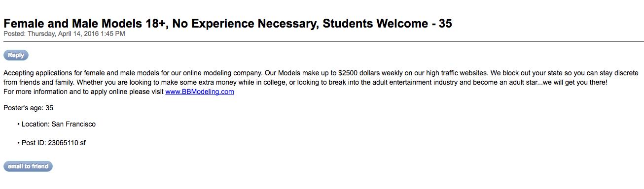This screenshot has height=189, width=644.
Task: Click the 1:45 PM timestamp
Action: pos(113,34)
